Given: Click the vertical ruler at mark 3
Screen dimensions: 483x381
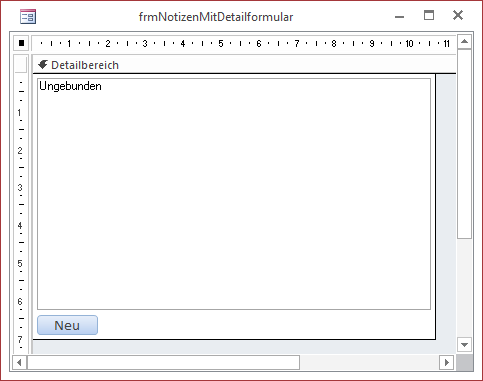Looking at the screenshot, I should pos(20,187).
